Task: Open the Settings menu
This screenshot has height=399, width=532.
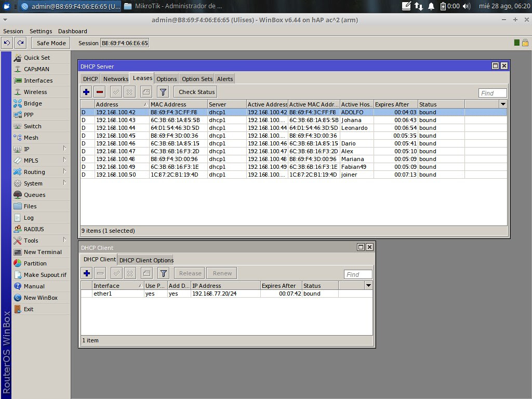Action: 41,31
